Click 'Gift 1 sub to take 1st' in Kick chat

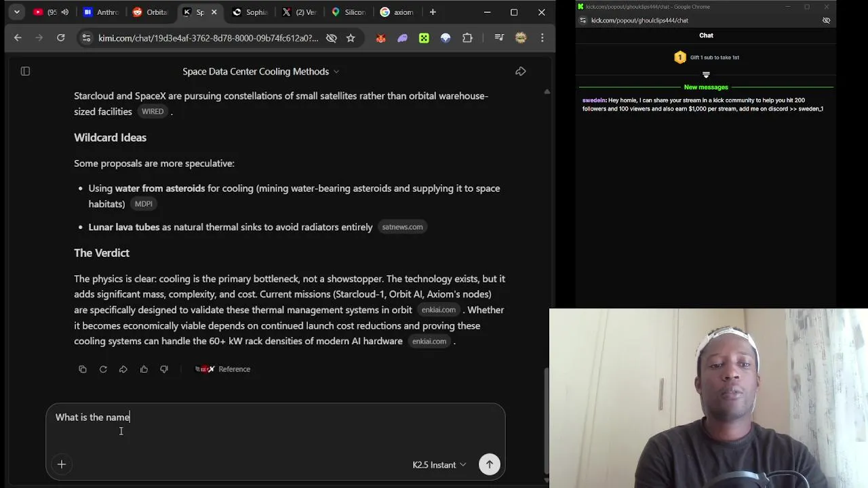tap(707, 58)
